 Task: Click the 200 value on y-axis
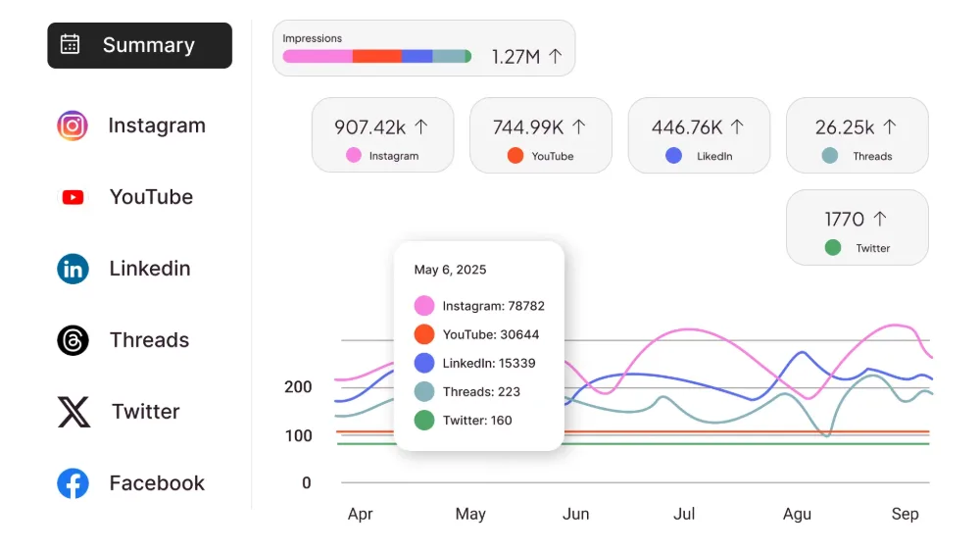[x=298, y=387]
